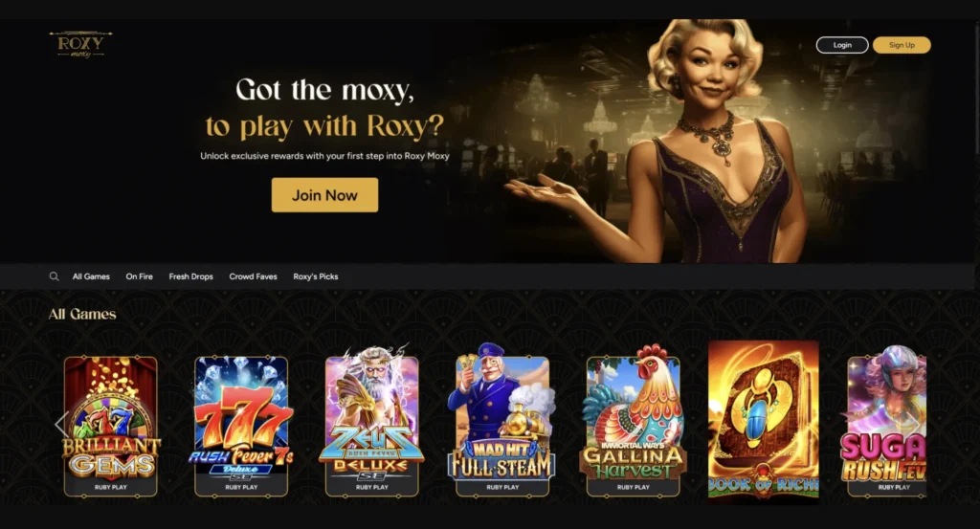Open the Rush Fever 7s Deluxe game
This screenshot has height=529, width=980.
tap(241, 426)
